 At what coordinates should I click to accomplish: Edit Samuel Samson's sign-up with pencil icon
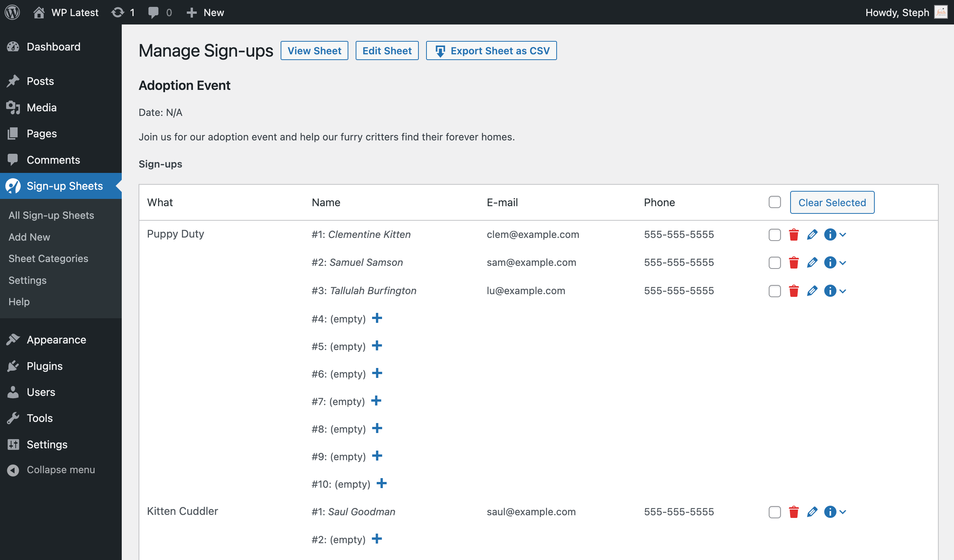click(x=812, y=262)
